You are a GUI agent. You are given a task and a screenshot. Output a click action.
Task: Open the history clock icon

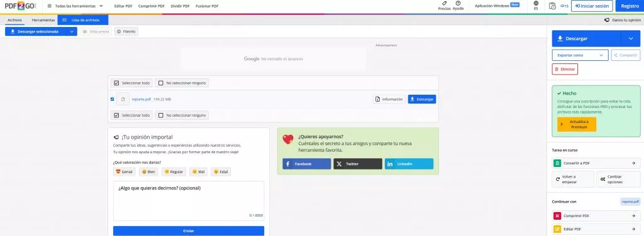[552, 6]
